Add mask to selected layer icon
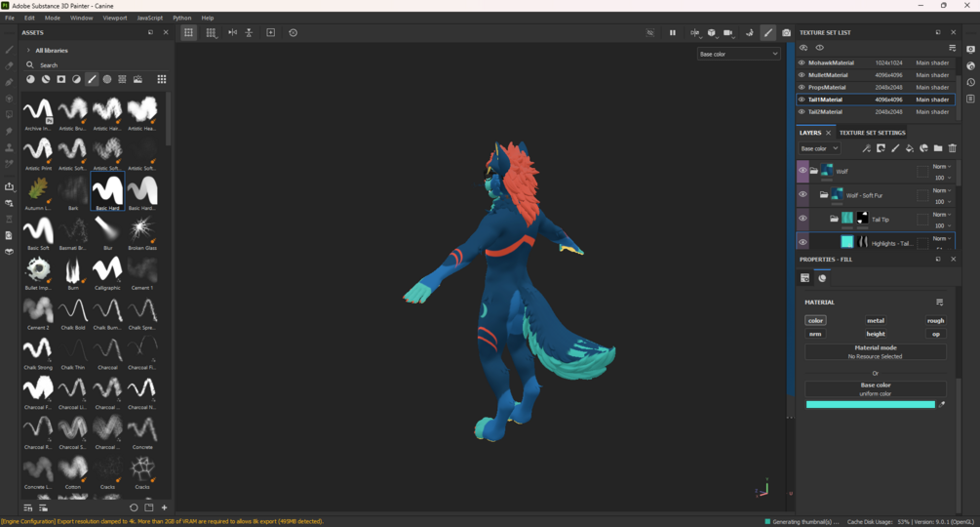This screenshot has width=980, height=527. point(881,148)
